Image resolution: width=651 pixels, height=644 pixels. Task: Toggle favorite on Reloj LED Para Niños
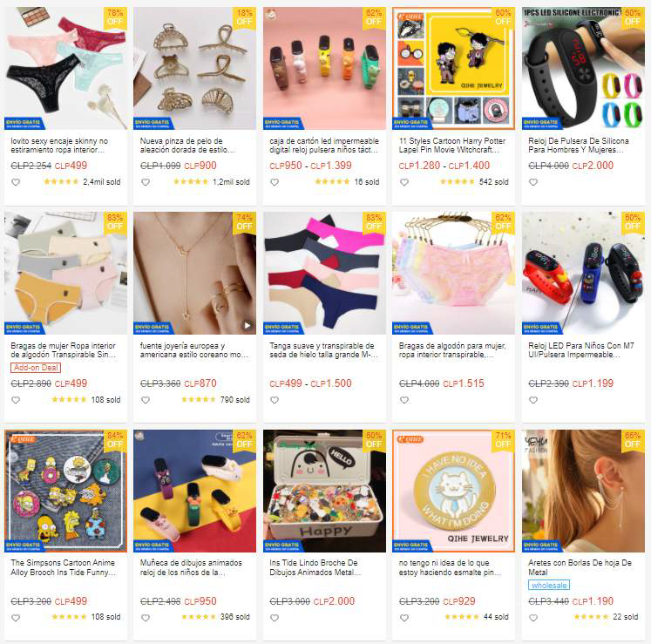(x=533, y=400)
